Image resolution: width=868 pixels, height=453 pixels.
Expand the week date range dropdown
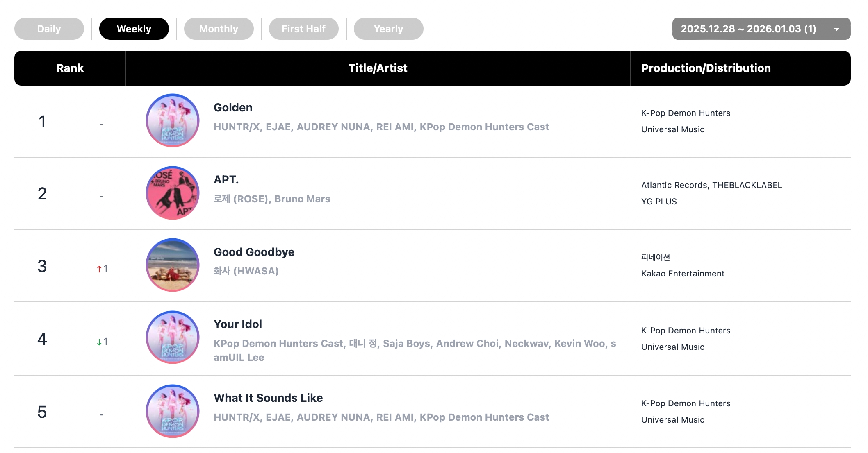click(x=748, y=29)
